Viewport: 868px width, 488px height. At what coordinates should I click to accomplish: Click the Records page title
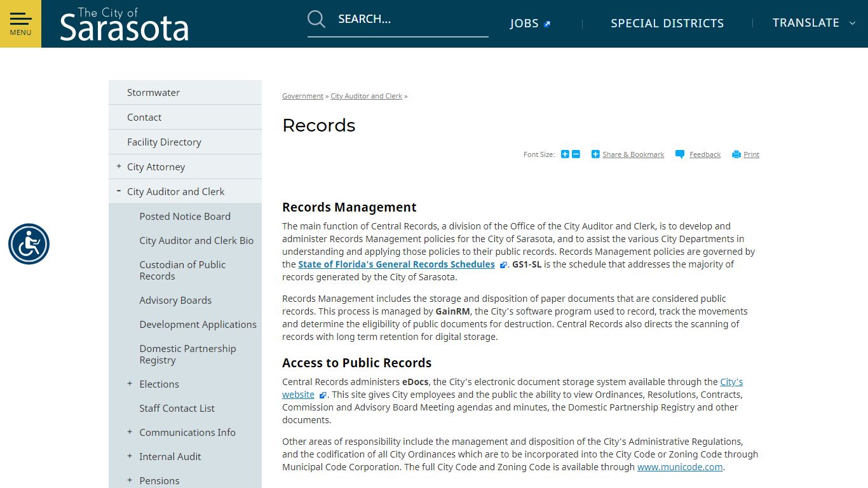coord(319,125)
